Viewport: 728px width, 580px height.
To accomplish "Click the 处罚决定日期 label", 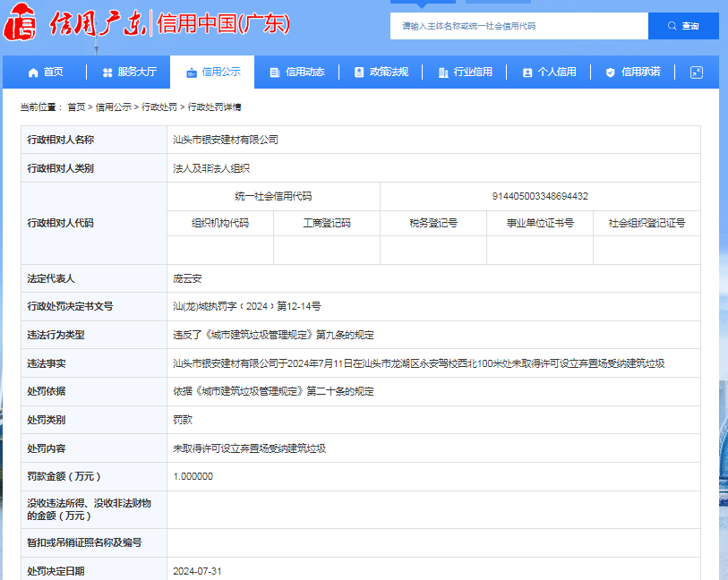I will coord(56,571).
